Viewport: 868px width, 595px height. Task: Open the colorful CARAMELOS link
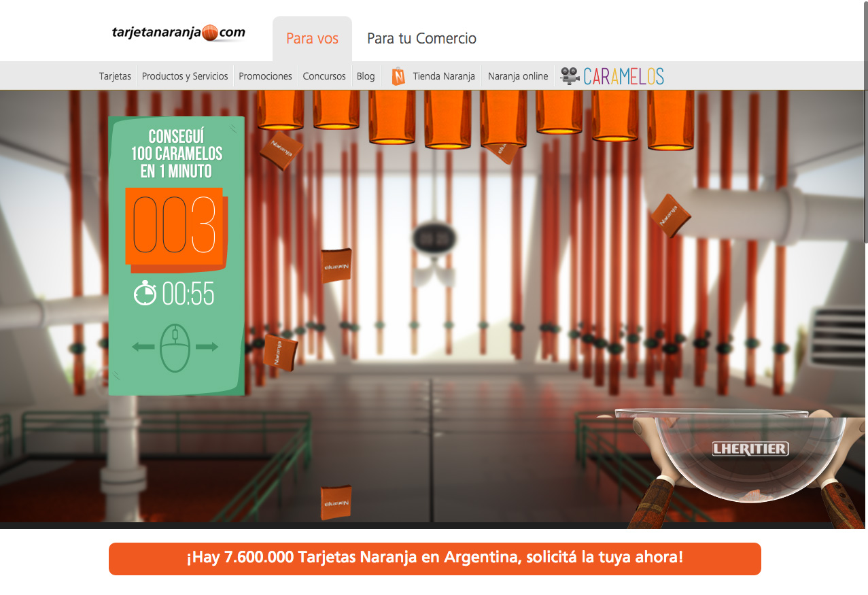pyautogui.click(x=623, y=76)
